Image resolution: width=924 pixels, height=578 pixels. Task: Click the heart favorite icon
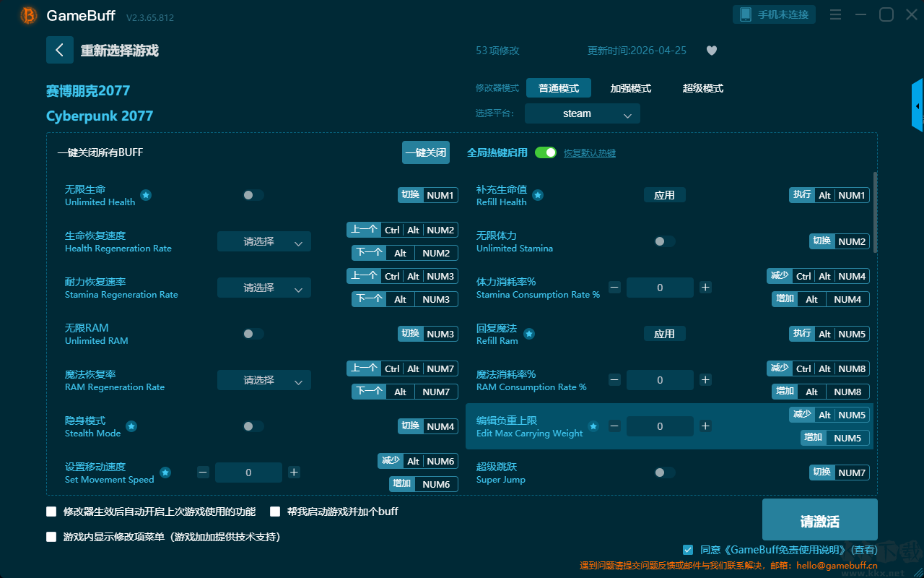(x=712, y=51)
